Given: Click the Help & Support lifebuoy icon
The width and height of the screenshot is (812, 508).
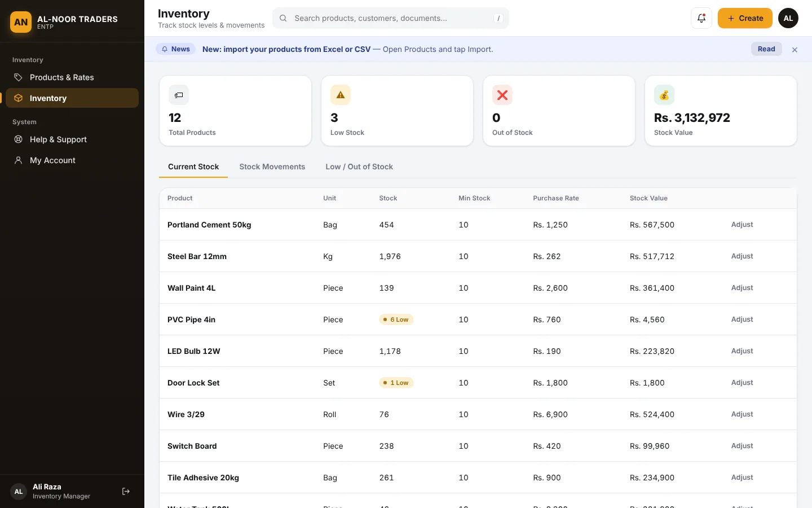Looking at the screenshot, I should [18, 139].
